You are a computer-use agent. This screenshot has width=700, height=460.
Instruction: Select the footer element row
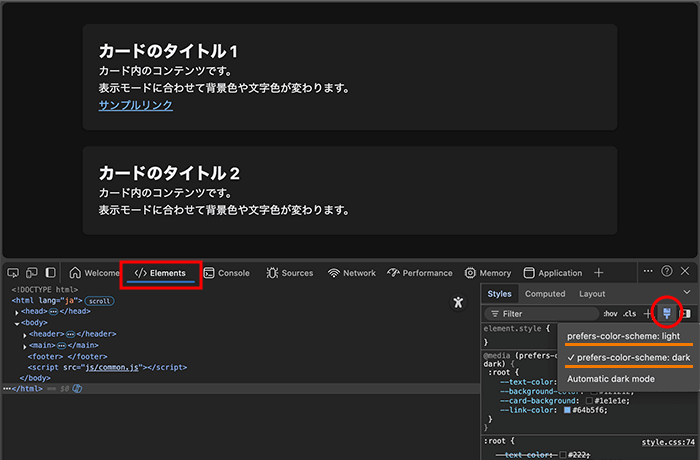[67, 356]
